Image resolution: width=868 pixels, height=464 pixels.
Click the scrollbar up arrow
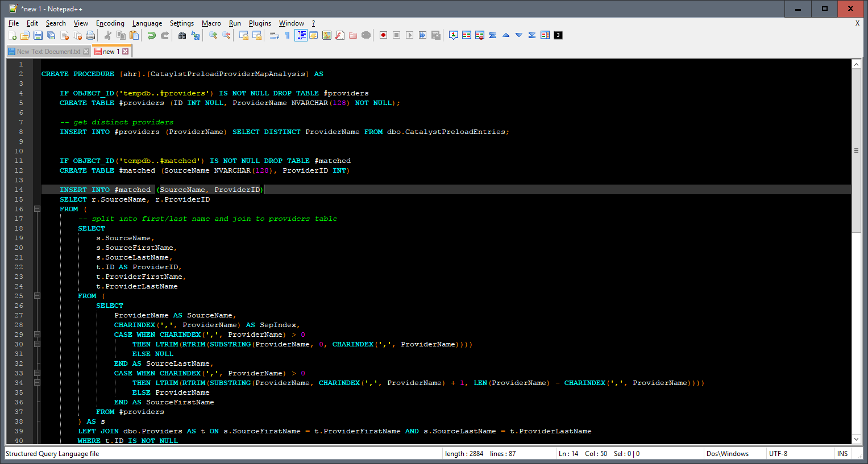[x=856, y=64]
